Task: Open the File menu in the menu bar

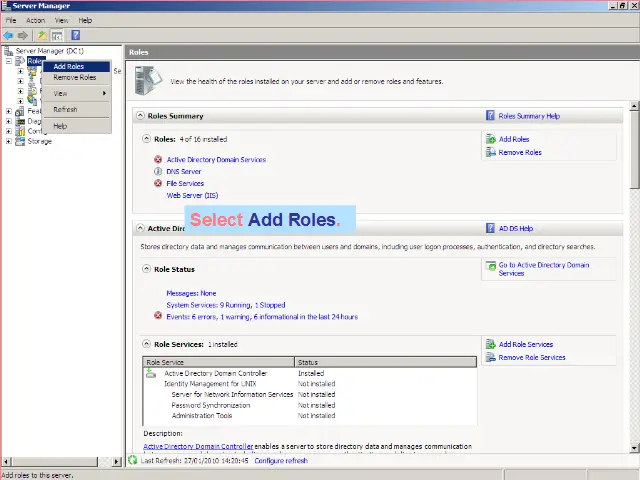Action: click(x=11, y=20)
